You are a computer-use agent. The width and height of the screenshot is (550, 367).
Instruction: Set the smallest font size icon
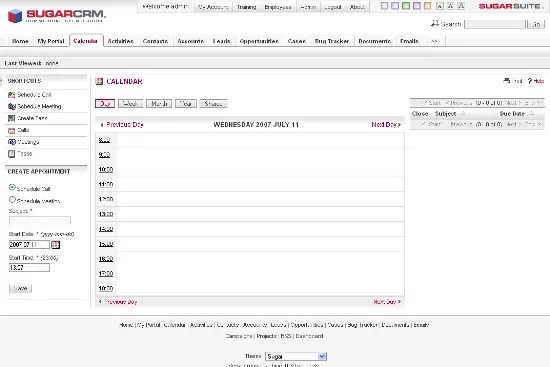pyautogui.click(x=440, y=6)
